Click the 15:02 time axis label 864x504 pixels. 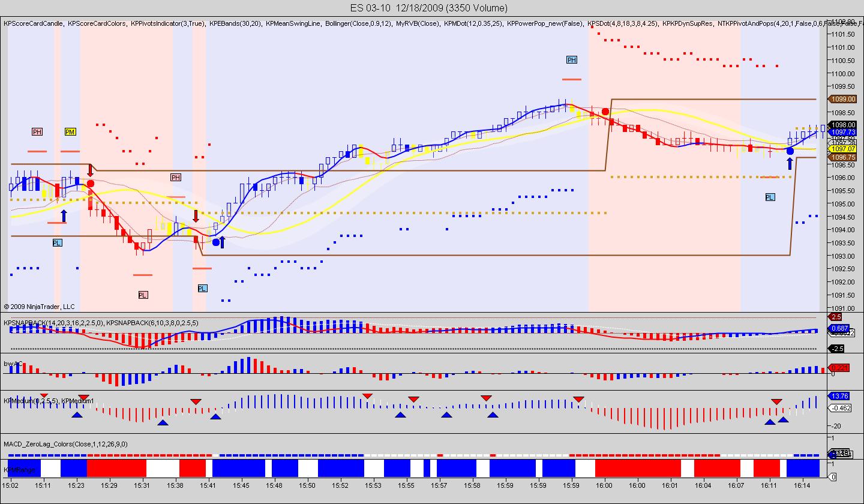coord(10,485)
